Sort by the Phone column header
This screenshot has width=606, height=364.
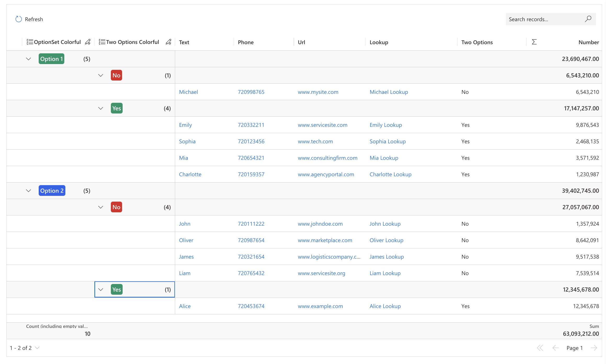(x=245, y=42)
